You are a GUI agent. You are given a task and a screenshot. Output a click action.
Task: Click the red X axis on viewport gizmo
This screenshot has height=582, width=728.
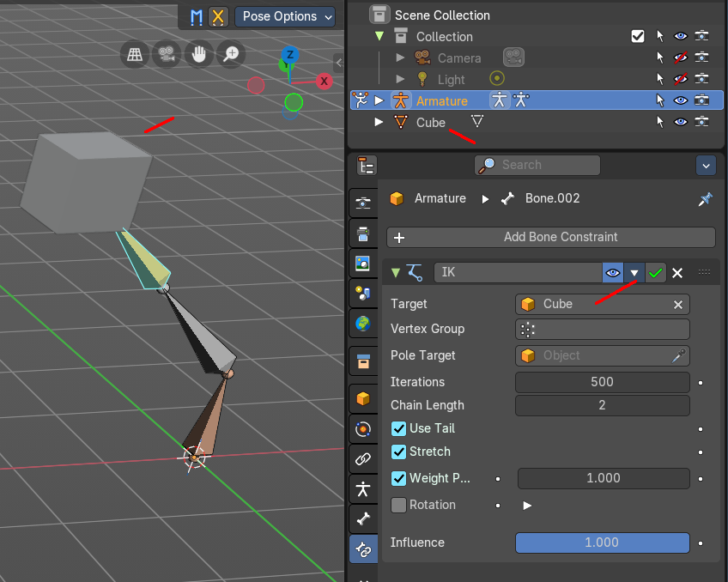point(324,82)
